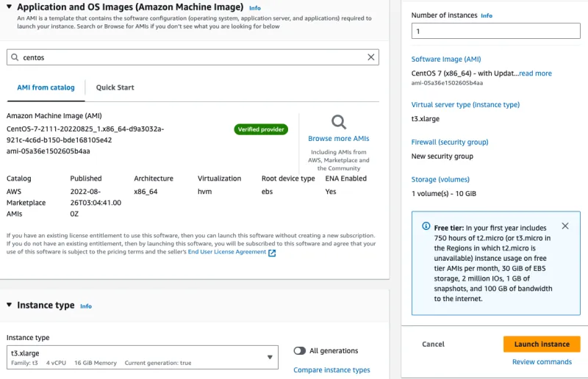
Task: Click the t3.xlarge value in the summary panel
Action: coord(426,119)
